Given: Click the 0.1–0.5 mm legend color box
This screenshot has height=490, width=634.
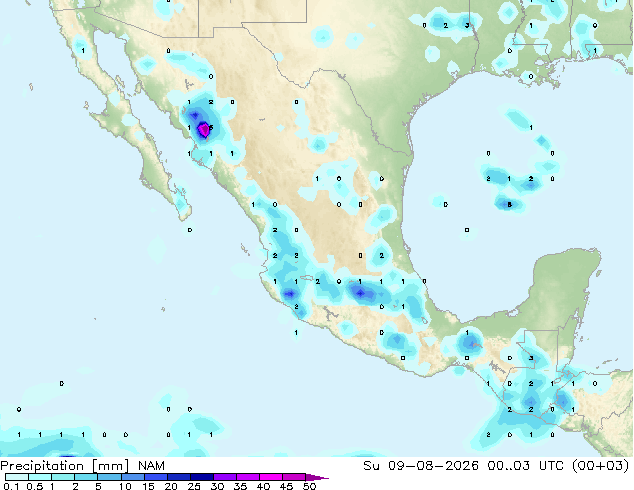Looking at the screenshot, I should point(17,477).
